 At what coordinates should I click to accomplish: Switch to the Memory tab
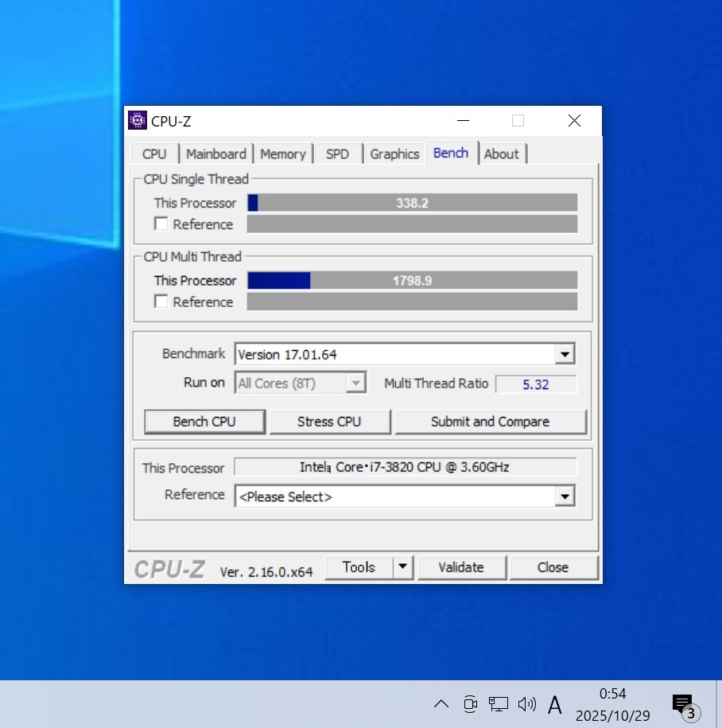(283, 154)
